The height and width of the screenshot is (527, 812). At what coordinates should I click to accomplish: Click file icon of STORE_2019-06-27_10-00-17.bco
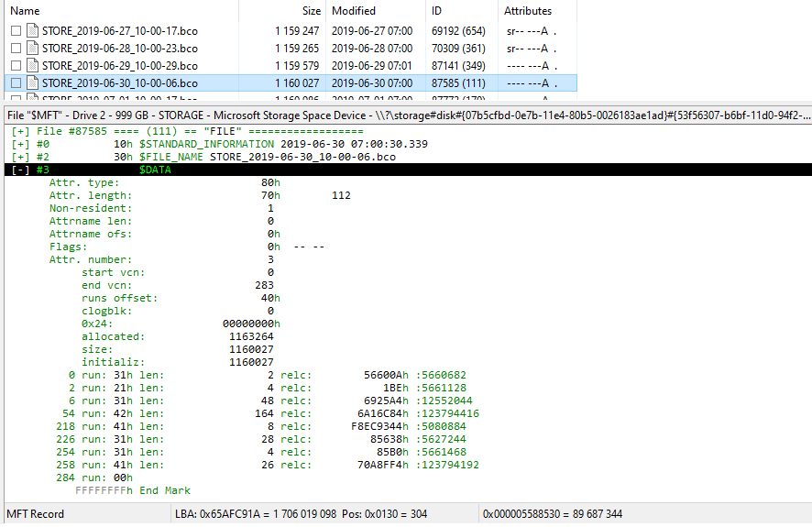pyautogui.click(x=32, y=30)
